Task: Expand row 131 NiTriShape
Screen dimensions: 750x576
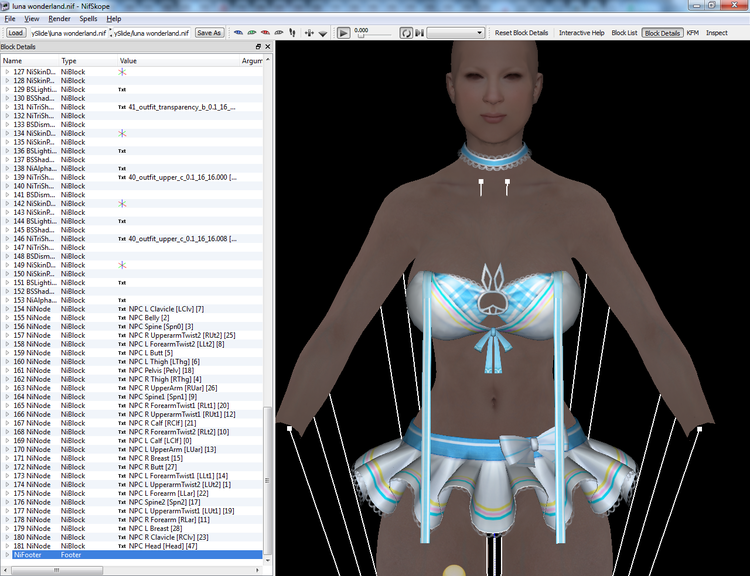Action: (7, 107)
